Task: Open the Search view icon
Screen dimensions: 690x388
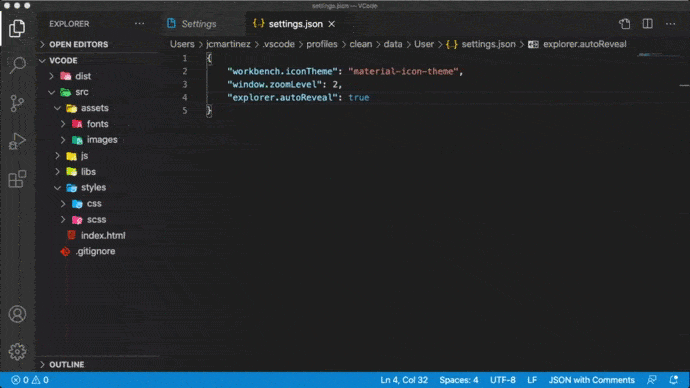Action: (x=17, y=66)
